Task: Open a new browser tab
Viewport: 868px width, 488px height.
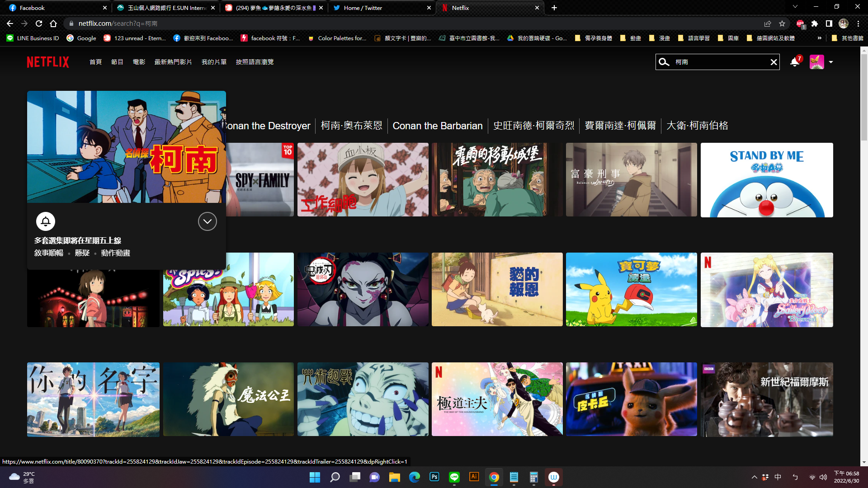Action: click(x=554, y=8)
